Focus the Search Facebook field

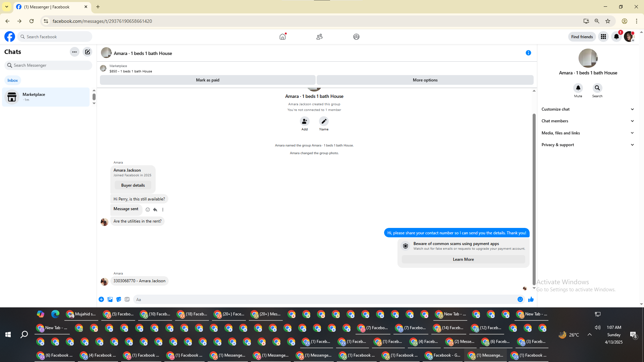click(55, 37)
